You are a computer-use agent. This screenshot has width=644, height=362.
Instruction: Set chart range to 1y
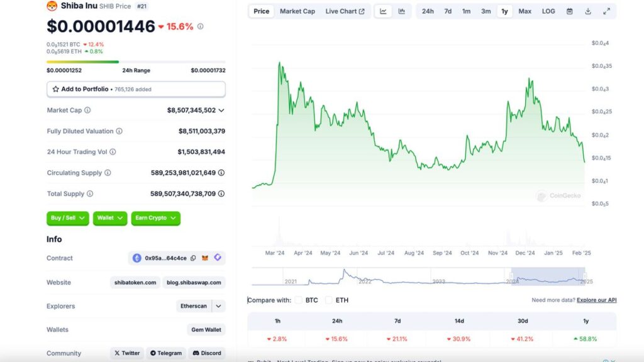click(x=504, y=11)
